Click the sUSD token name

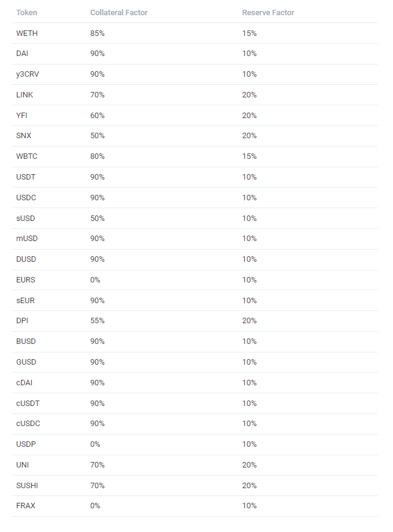pyautogui.click(x=26, y=219)
